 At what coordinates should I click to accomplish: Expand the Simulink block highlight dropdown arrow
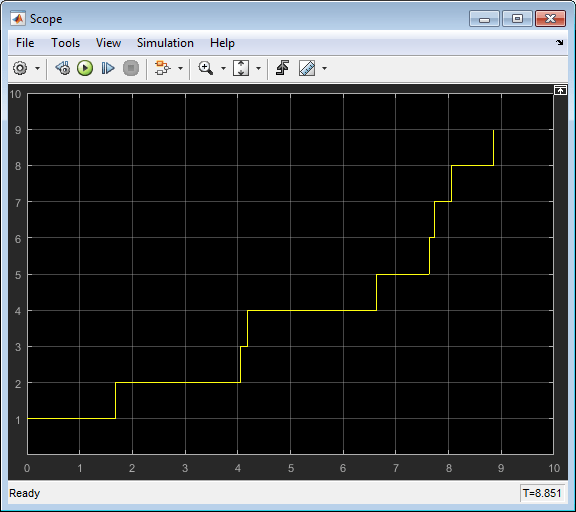pyautogui.click(x=180, y=68)
